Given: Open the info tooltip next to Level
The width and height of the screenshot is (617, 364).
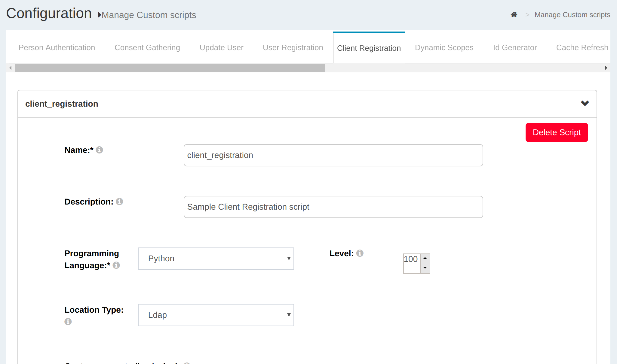Looking at the screenshot, I should [361, 253].
